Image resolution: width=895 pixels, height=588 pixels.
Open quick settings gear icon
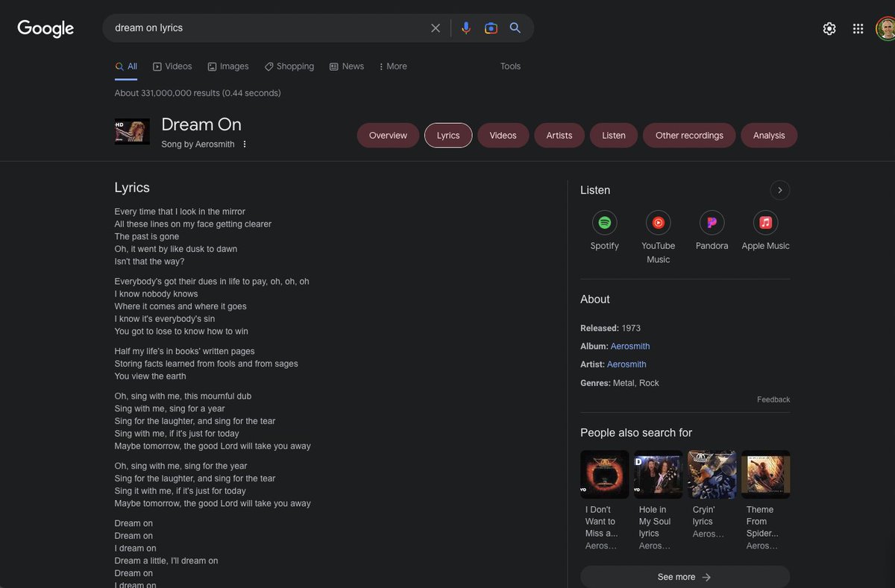pos(829,28)
